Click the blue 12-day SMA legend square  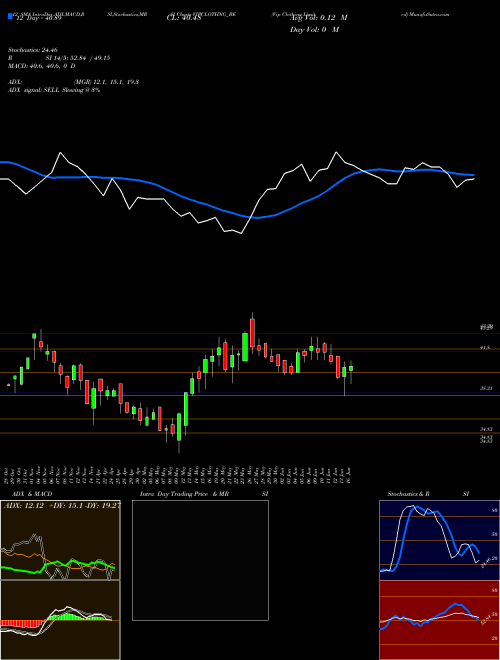pos(10,17)
